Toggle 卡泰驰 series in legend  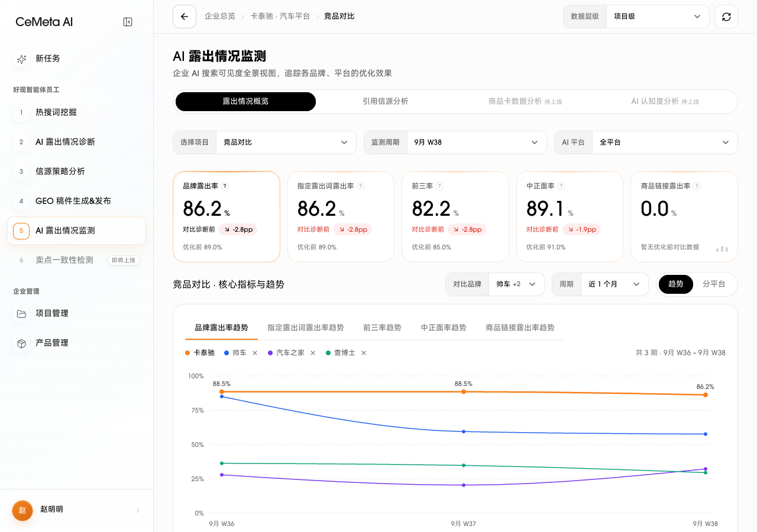tap(200, 352)
